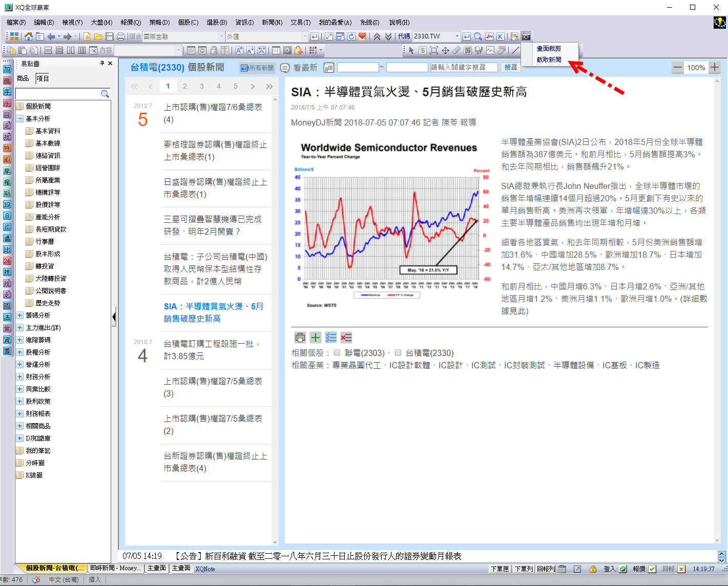Click the refresh icon in top toolbar

[351, 36]
